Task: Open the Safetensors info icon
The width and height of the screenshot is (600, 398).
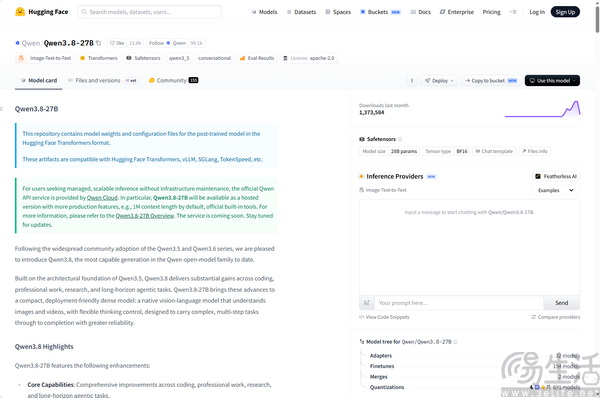Action: click(x=400, y=139)
